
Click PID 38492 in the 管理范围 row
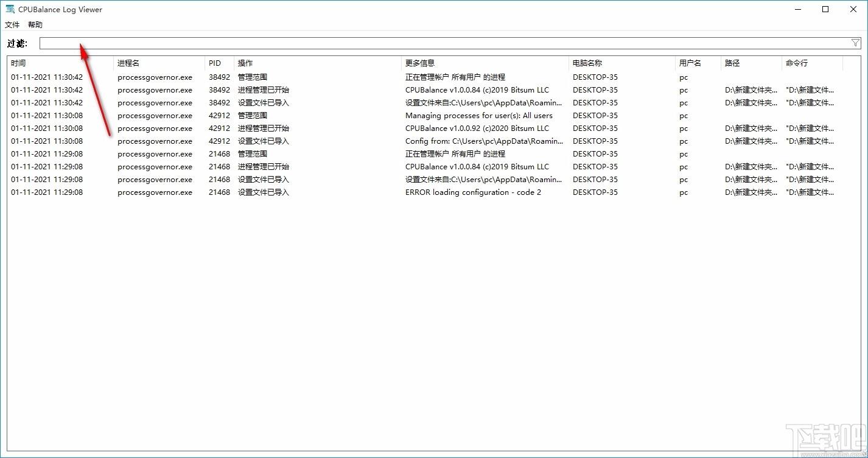220,77
